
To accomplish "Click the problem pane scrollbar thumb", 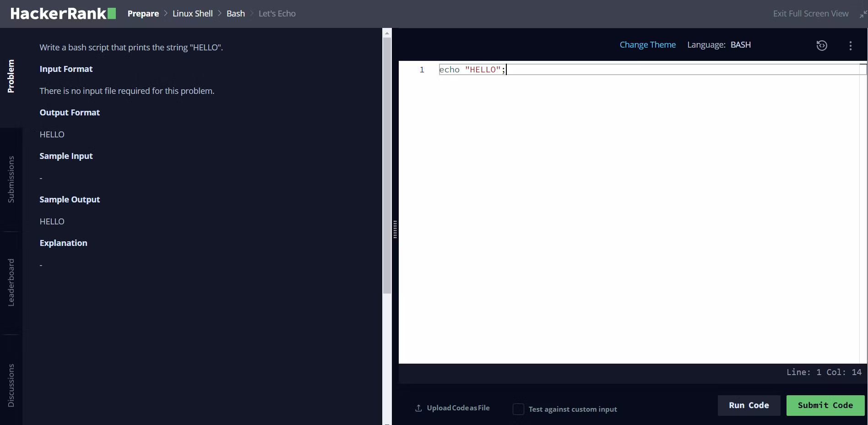I will (x=387, y=165).
